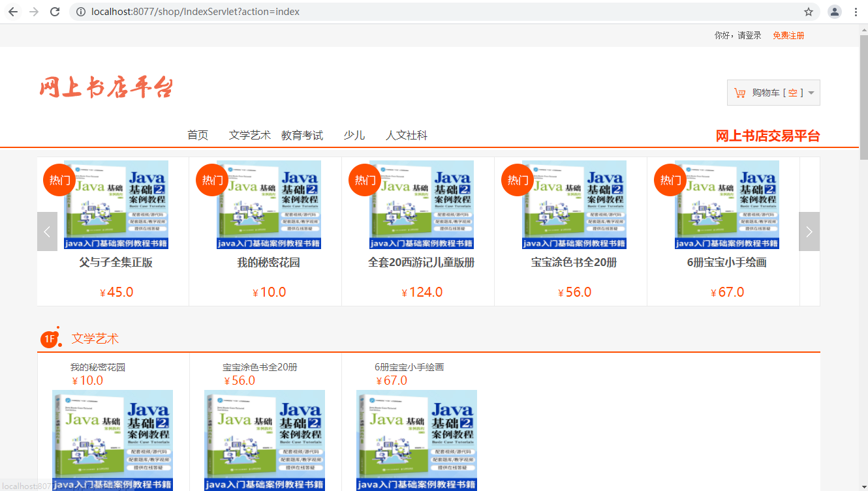Image resolution: width=868 pixels, height=491 pixels.
Task: Click title 父与子全集正版
Action: 116,263
